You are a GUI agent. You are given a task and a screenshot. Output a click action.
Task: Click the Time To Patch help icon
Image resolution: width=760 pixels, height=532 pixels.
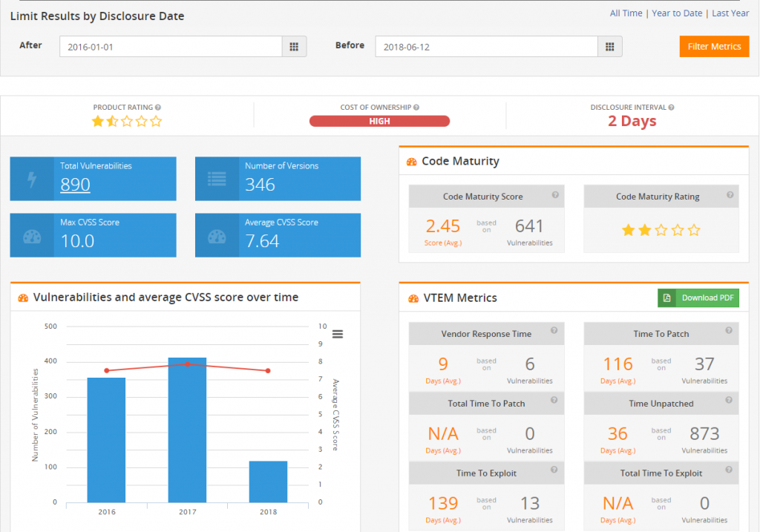pos(729,331)
